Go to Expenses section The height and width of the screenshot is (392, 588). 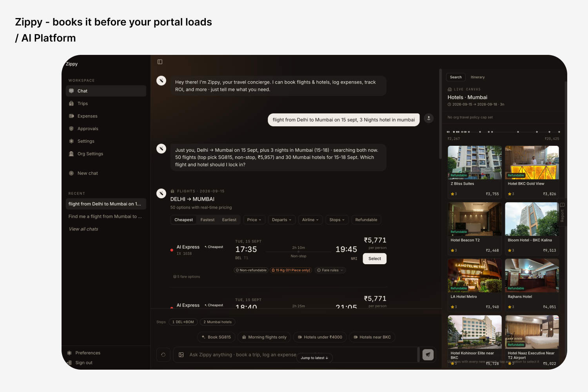pyautogui.click(x=106, y=116)
